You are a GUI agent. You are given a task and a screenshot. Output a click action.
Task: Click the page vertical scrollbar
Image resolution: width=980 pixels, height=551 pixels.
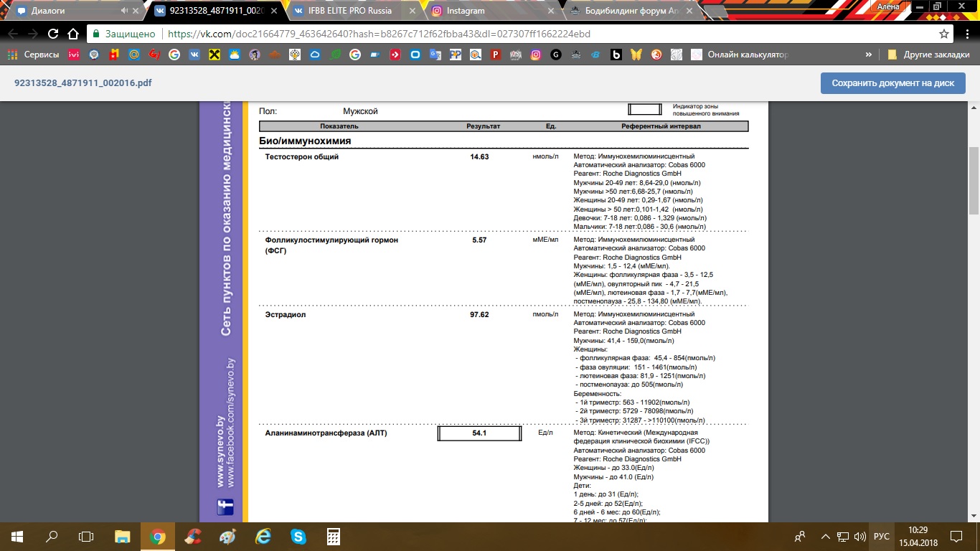974,179
